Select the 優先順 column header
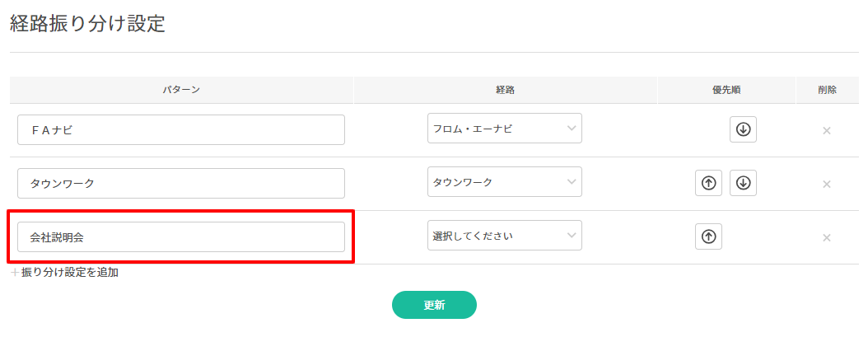This screenshot has width=868, height=337. coord(726,90)
